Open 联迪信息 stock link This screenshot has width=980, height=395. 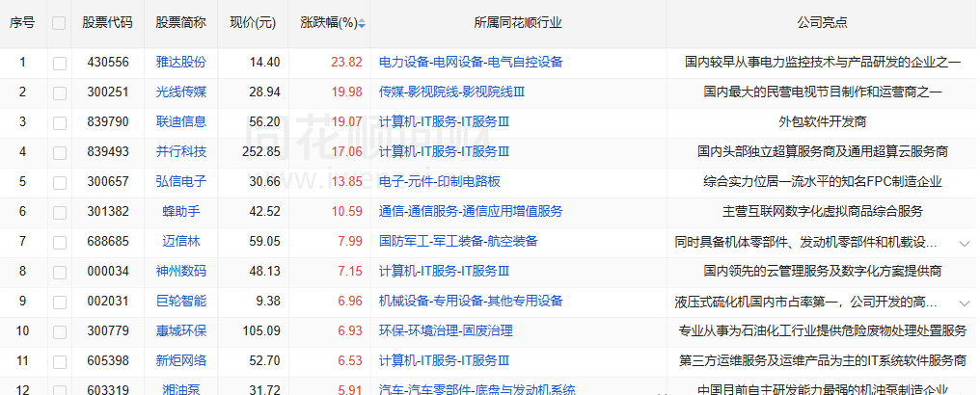pyautogui.click(x=180, y=121)
